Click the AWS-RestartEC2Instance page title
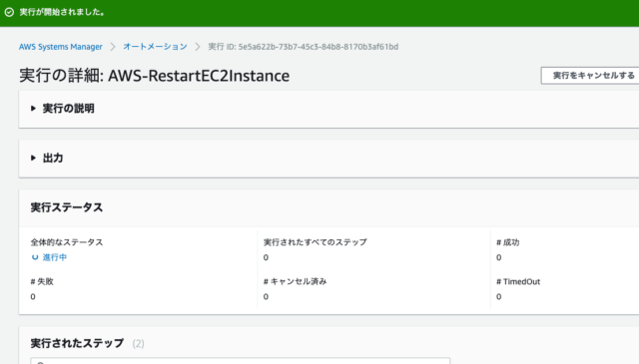The image size is (639, 364). pyautogui.click(x=199, y=76)
